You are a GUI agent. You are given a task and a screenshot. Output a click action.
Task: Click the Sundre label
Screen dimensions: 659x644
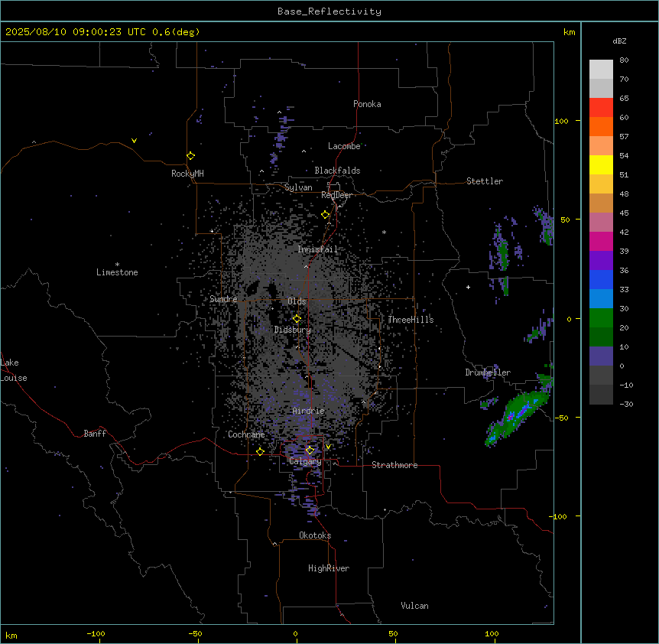[223, 299]
